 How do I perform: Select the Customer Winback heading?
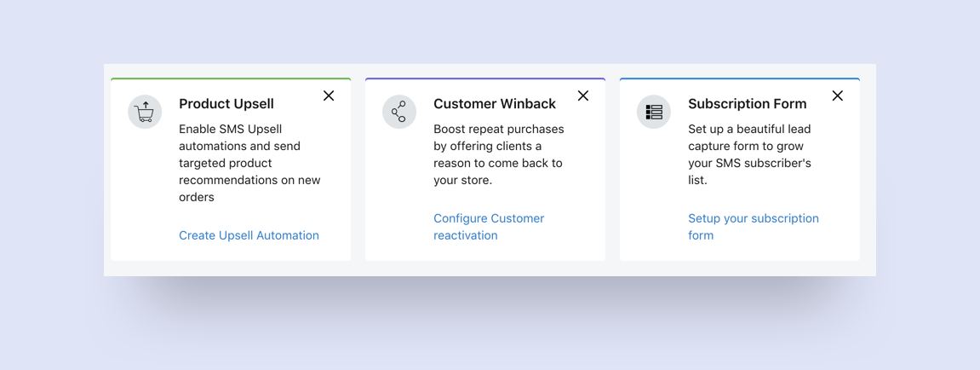(495, 104)
